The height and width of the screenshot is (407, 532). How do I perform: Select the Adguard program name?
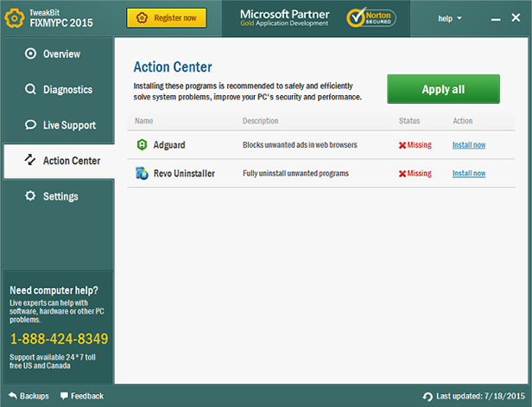pyautogui.click(x=169, y=145)
